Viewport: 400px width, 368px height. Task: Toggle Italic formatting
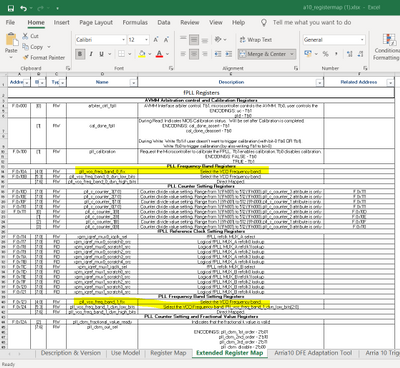click(91, 54)
